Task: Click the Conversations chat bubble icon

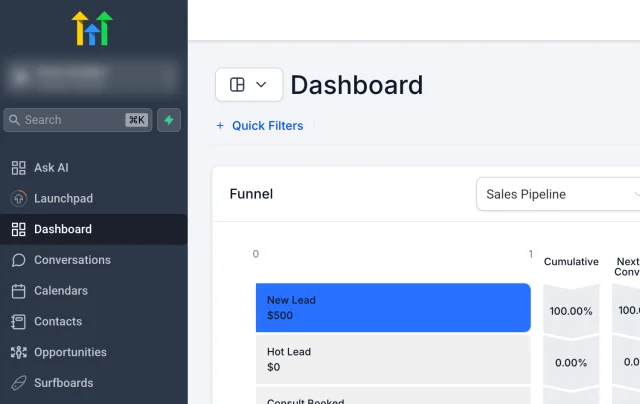Action: click(18, 260)
